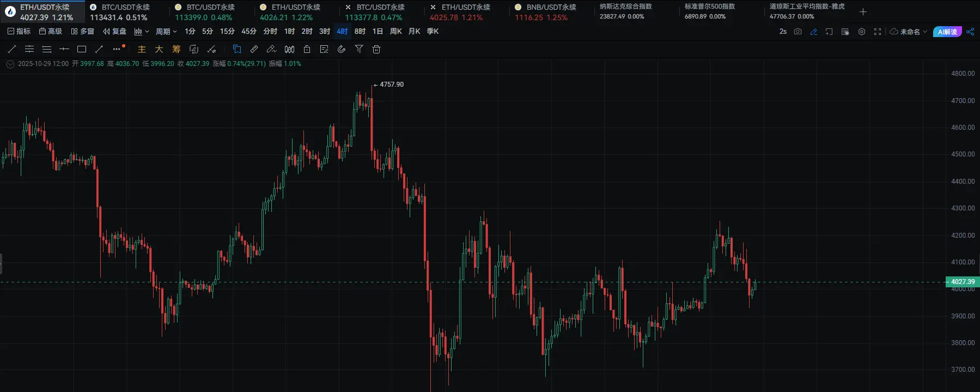This screenshot has width=980, height=392.
Task: Open the 指标 indicators menu
Action: tap(19, 32)
